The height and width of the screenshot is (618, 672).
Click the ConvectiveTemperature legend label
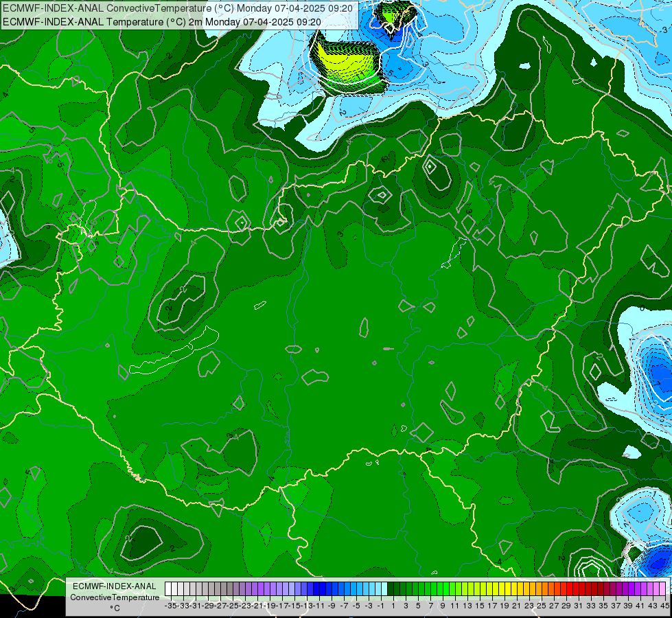[115, 597]
